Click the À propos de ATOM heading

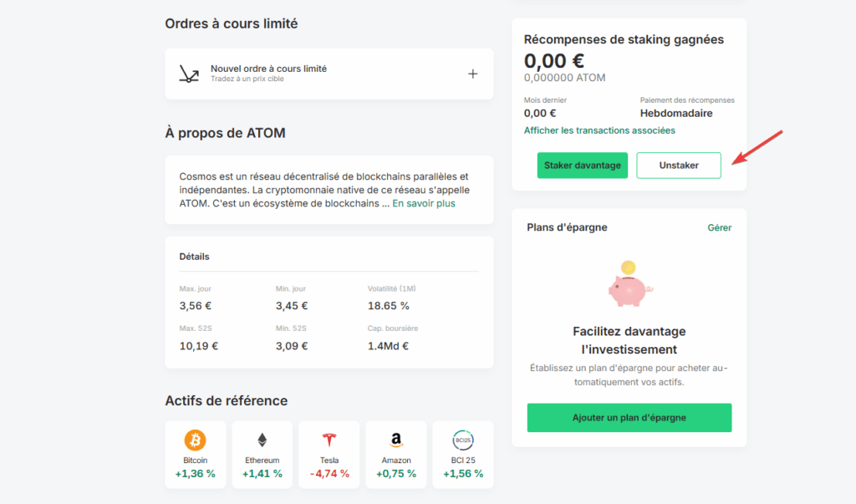(x=226, y=133)
